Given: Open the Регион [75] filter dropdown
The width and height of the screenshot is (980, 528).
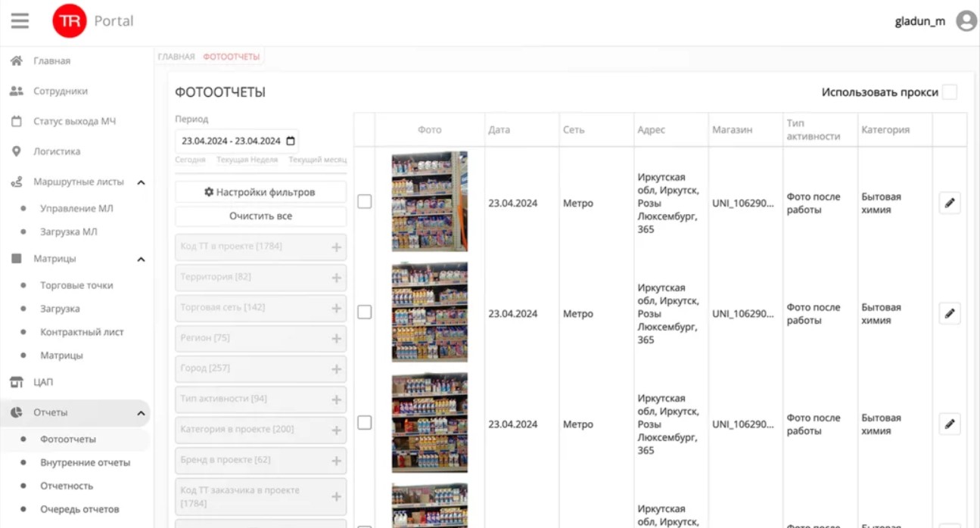Looking at the screenshot, I should tap(260, 338).
